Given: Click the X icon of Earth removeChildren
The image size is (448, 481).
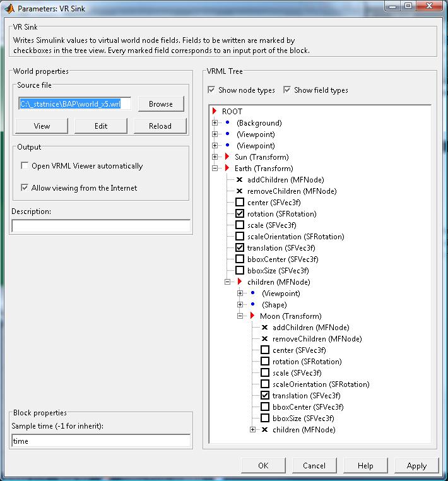Looking at the screenshot, I should [240, 191].
